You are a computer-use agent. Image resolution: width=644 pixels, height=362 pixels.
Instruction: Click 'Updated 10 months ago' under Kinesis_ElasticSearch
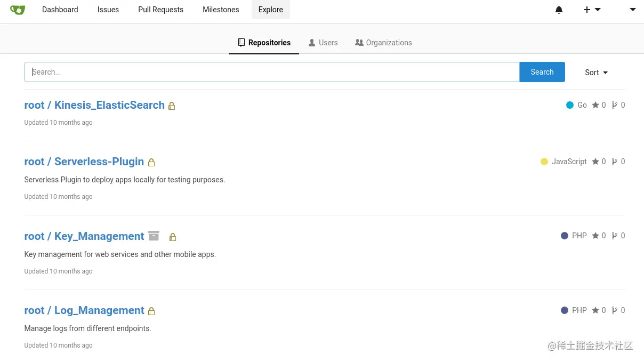tap(58, 123)
